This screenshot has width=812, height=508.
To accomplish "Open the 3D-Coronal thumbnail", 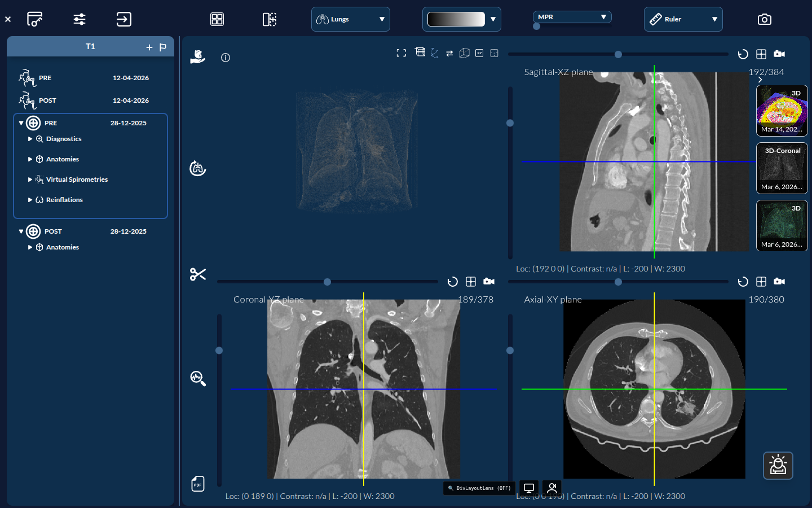I will coord(782,168).
